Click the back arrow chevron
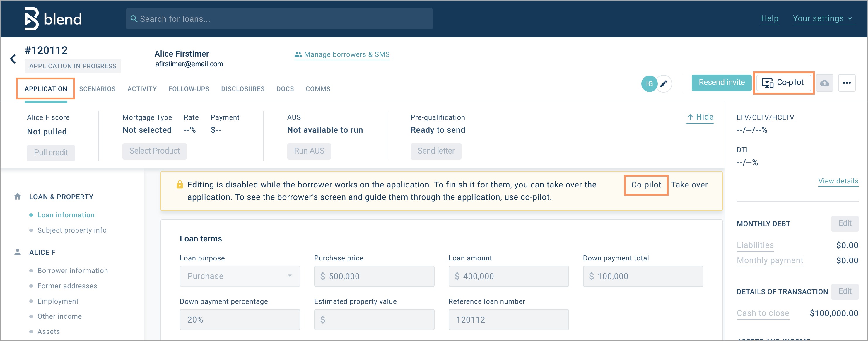 (x=13, y=59)
